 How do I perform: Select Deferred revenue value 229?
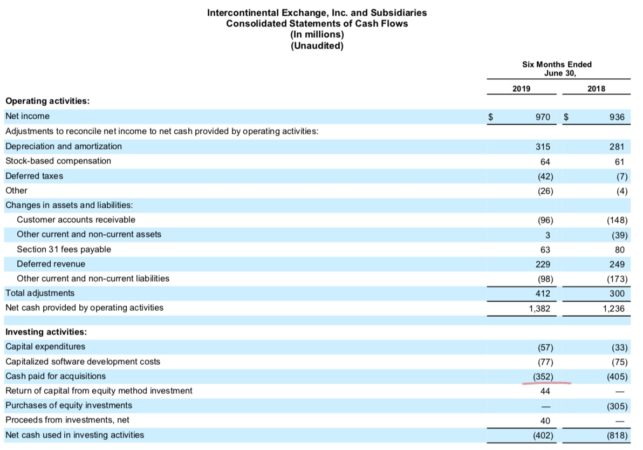(543, 265)
